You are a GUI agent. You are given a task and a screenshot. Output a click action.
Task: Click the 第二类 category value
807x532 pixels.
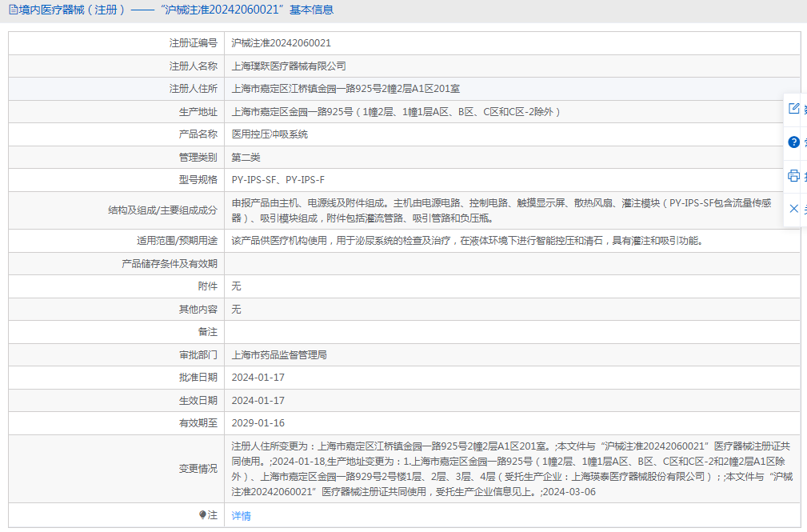(246, 157)
